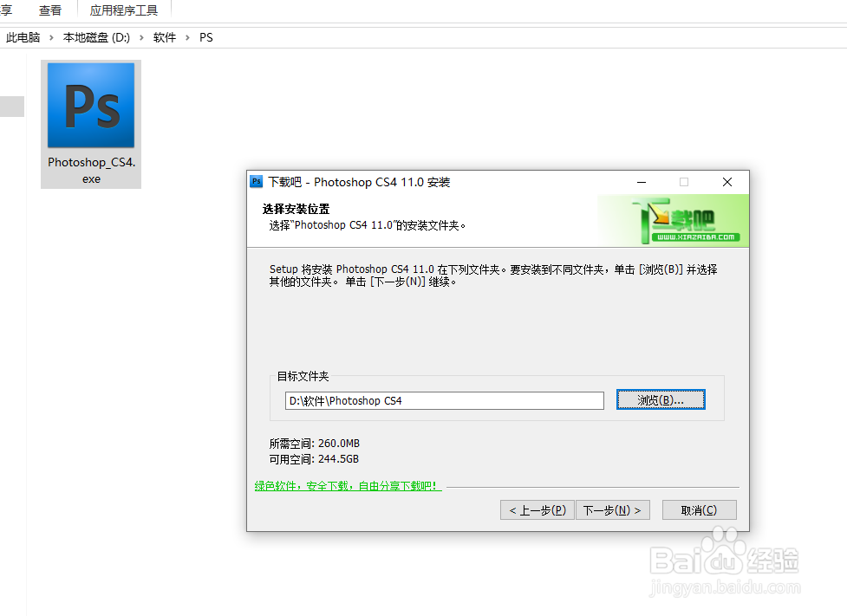
Task: Switch to the 查看 ribbon tab
Action: (49, 10)
